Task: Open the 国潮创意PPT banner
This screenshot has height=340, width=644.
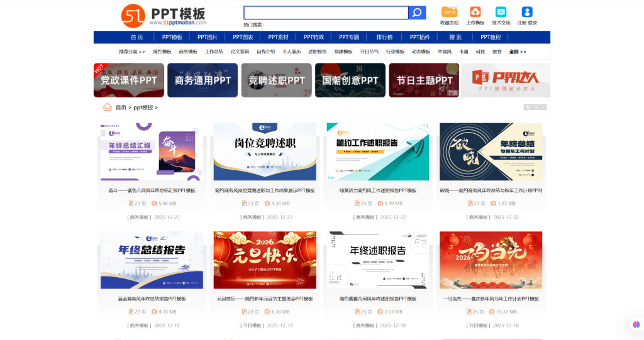Action: coord(350,80)
